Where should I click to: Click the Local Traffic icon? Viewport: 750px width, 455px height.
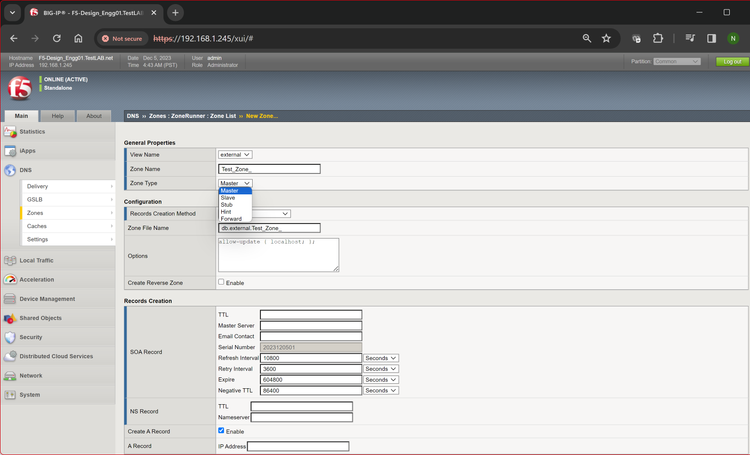(x=10, y=261)
